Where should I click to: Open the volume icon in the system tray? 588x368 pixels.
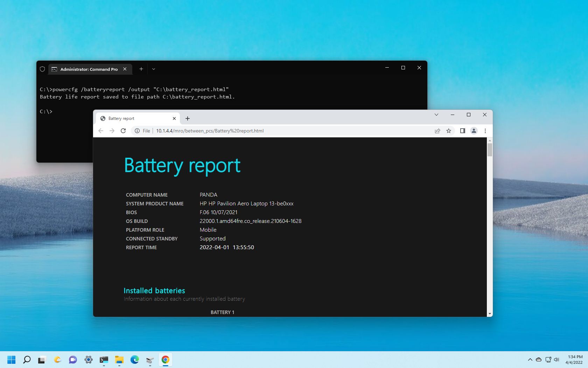click(x=556, y=360)
